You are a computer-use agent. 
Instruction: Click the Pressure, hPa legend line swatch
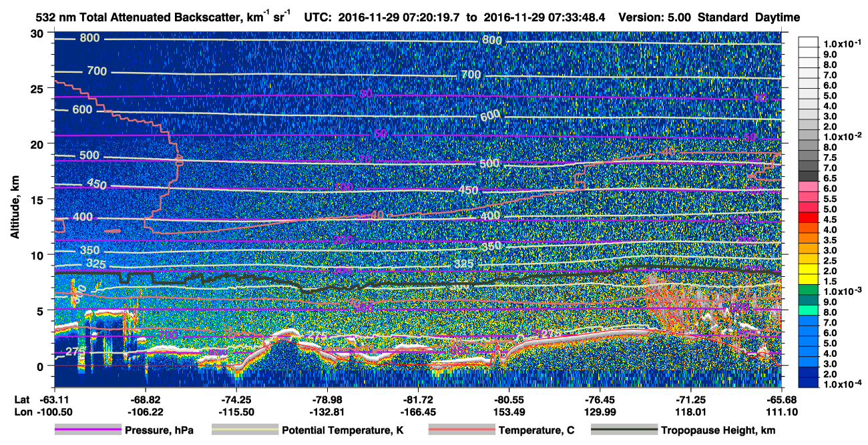click(x=87, y=430)
